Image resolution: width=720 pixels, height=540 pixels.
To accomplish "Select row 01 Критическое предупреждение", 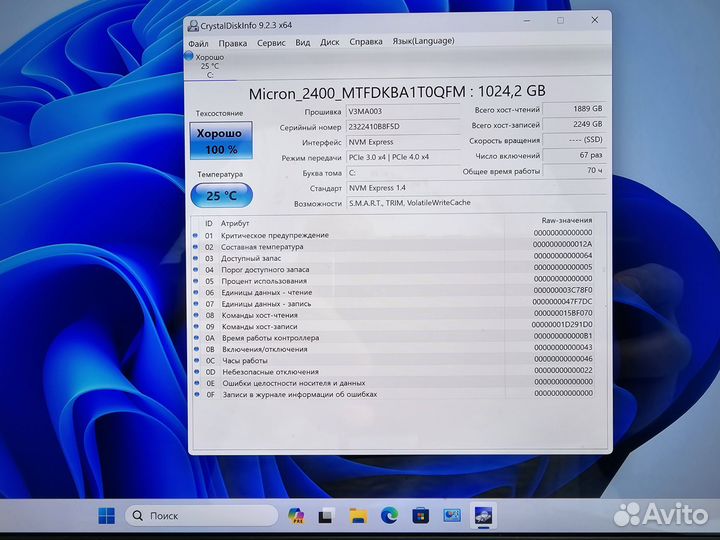I will 394,235.
